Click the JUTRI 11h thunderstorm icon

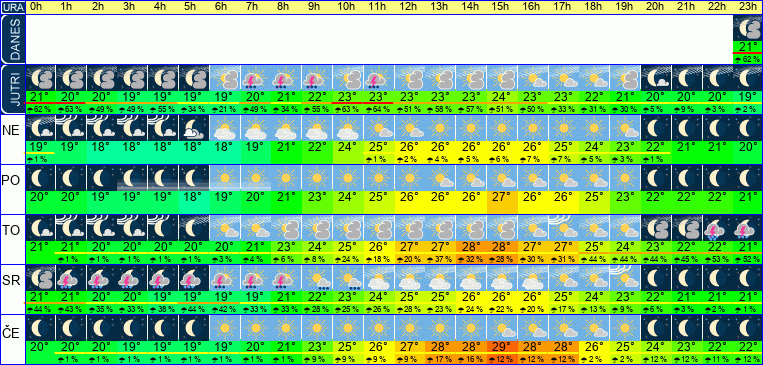click(379, 78)
